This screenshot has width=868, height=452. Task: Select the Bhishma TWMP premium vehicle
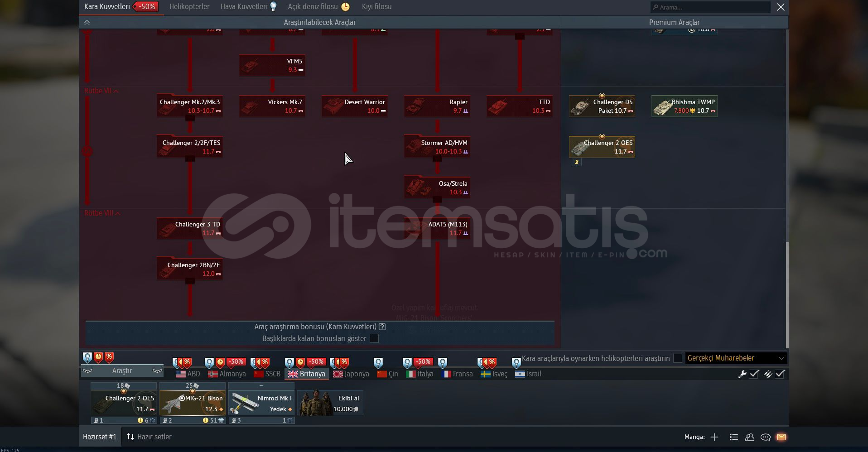click(685, 106)
